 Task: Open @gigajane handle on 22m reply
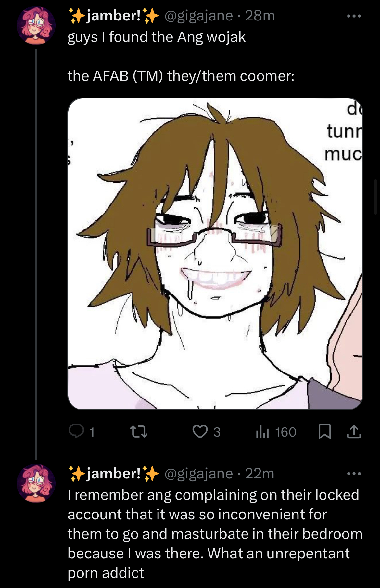tap(199, 474)
